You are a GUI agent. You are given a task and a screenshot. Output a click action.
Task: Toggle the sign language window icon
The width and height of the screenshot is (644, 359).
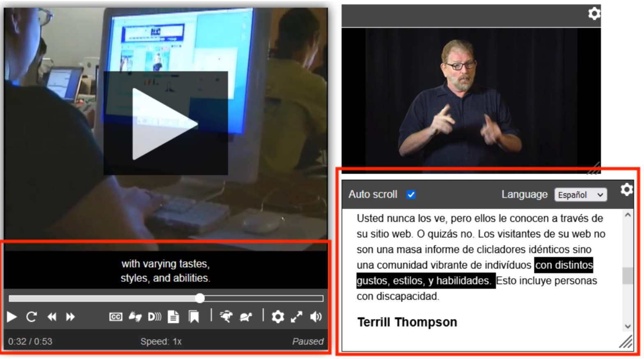135,317
